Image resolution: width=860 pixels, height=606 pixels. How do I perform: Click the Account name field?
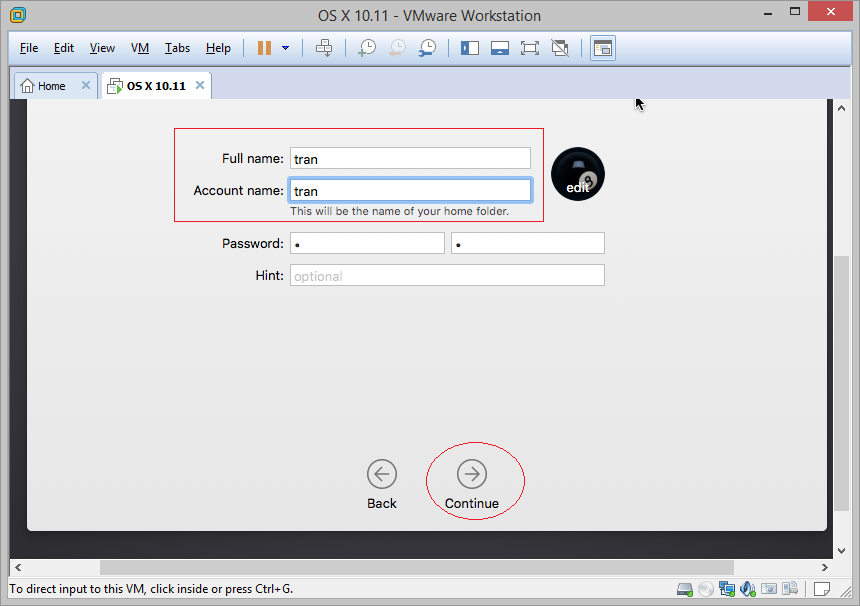tap(410, 190)
